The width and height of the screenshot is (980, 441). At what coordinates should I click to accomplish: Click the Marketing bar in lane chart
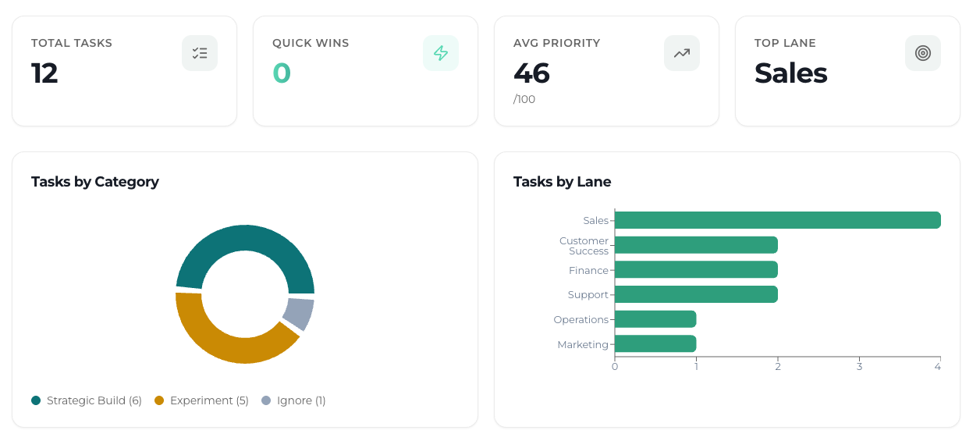coord(655,344)
